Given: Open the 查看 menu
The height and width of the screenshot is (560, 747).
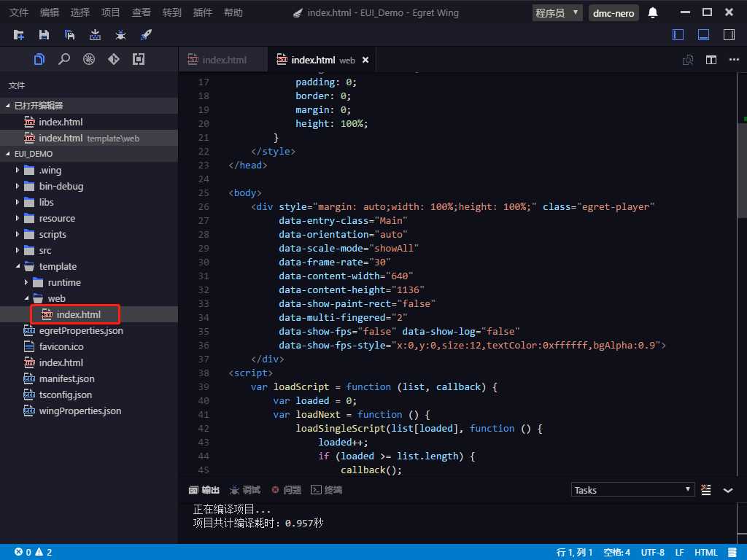Looking at the screenshot, I should tap(141, 13).
